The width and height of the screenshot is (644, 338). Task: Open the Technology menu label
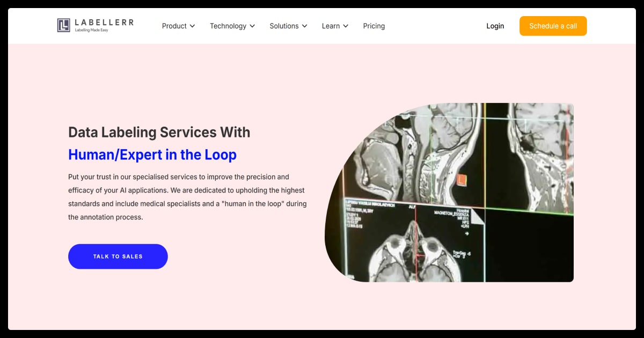228,26
